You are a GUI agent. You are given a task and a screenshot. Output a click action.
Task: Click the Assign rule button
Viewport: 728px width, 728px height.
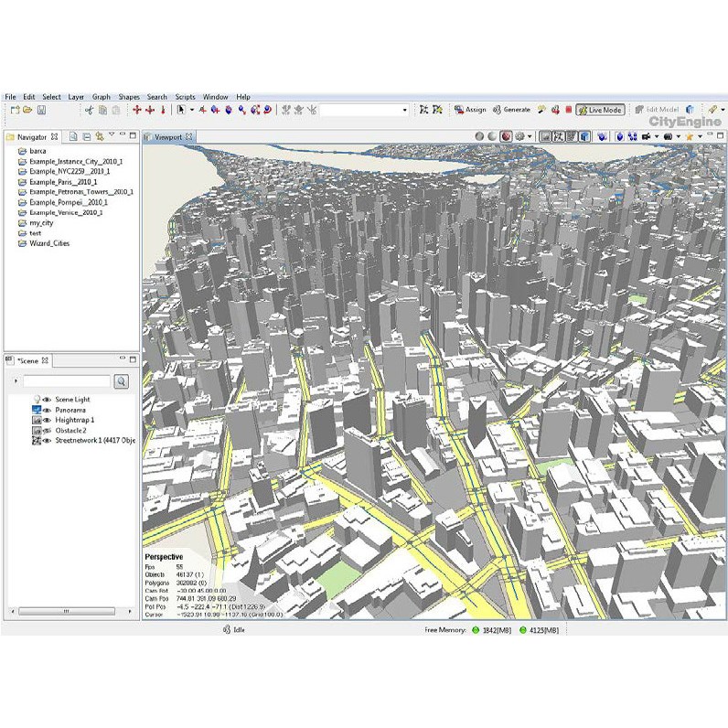pyautogui.click(x=470, y=110)
